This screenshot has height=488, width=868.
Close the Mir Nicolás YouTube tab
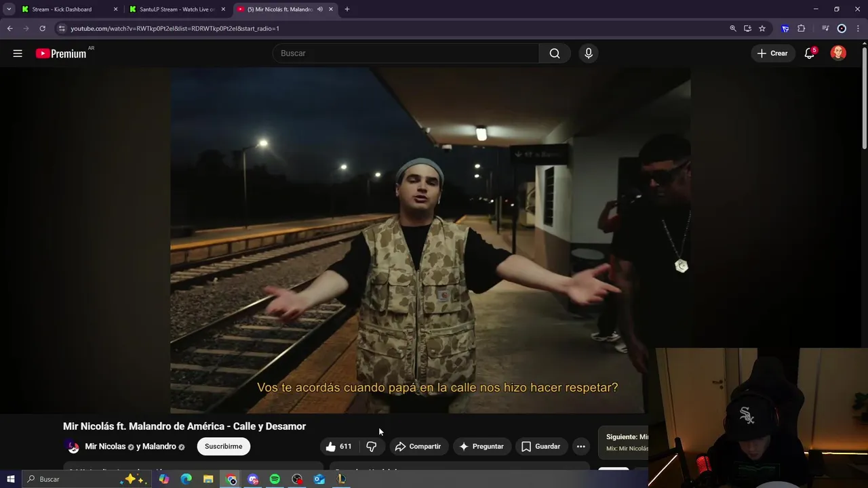pyautogui.click(x=331, y=9)
